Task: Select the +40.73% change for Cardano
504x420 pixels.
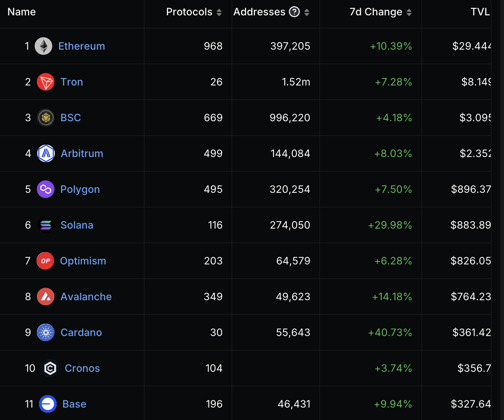Action: click(x=390, y=332)
